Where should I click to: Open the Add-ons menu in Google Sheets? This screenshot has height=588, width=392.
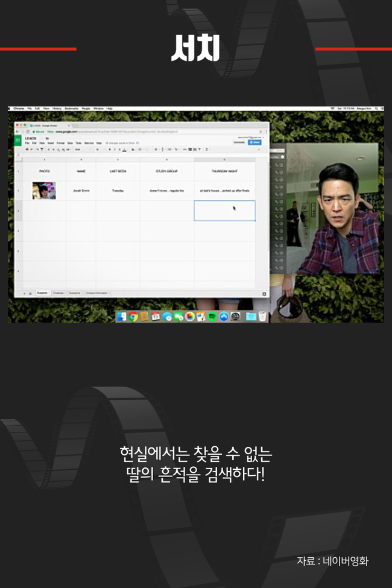tap(89, 143)
